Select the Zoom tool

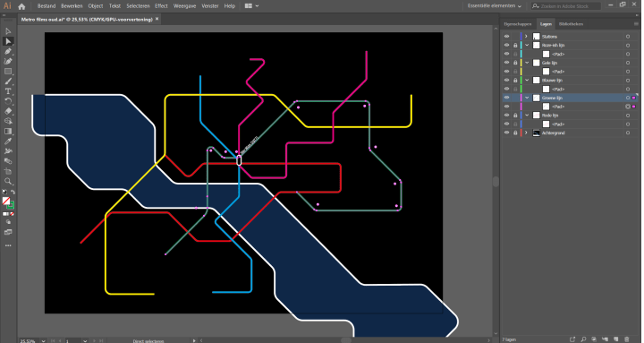pos(8,182)
